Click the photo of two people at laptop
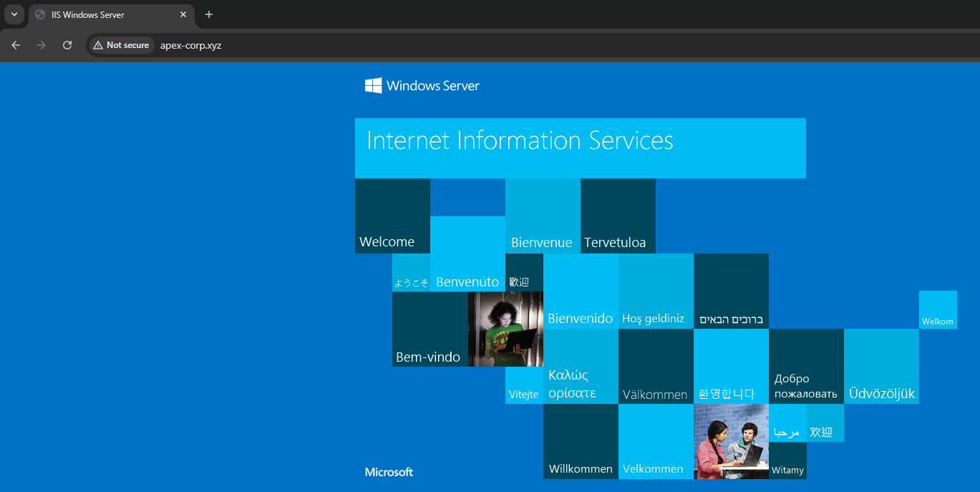This screenshot has width=980, height=492. coord(731,441)
